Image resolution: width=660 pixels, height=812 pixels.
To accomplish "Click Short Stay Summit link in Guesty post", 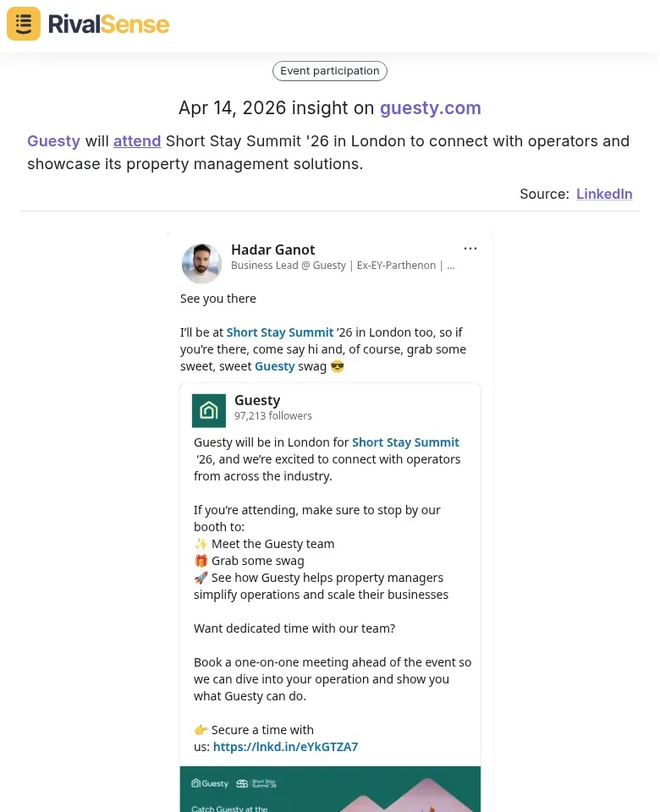I will [x=405, y=442].
